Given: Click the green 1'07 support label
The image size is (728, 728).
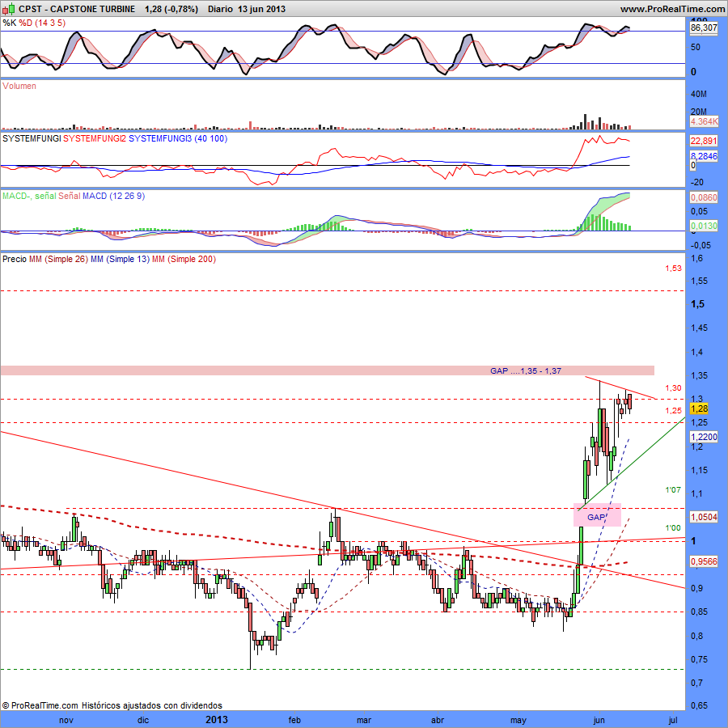Looking at the screenshot, I should coord(673,490).
